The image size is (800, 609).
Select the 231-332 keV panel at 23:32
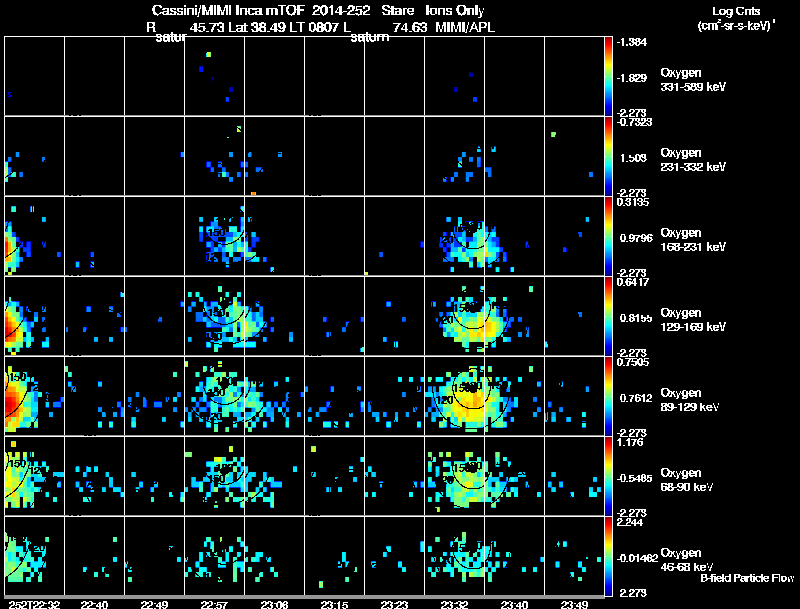click(x=455, y=156)
